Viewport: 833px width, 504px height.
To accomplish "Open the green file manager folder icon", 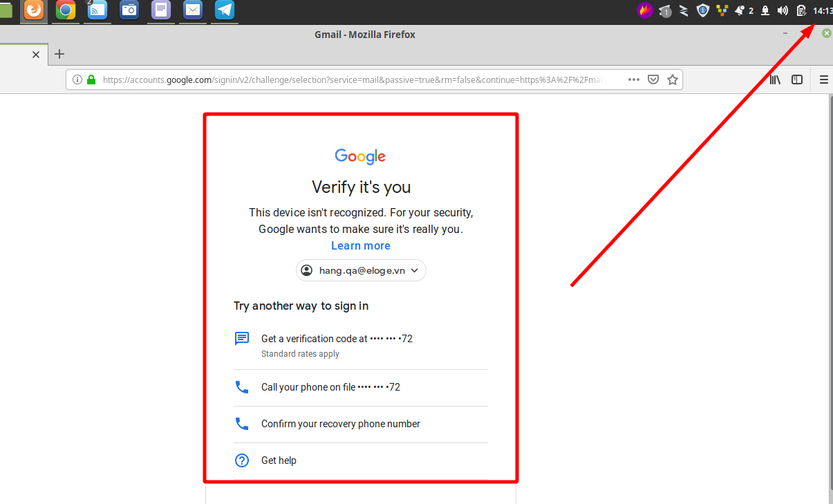I will [6, 10].
